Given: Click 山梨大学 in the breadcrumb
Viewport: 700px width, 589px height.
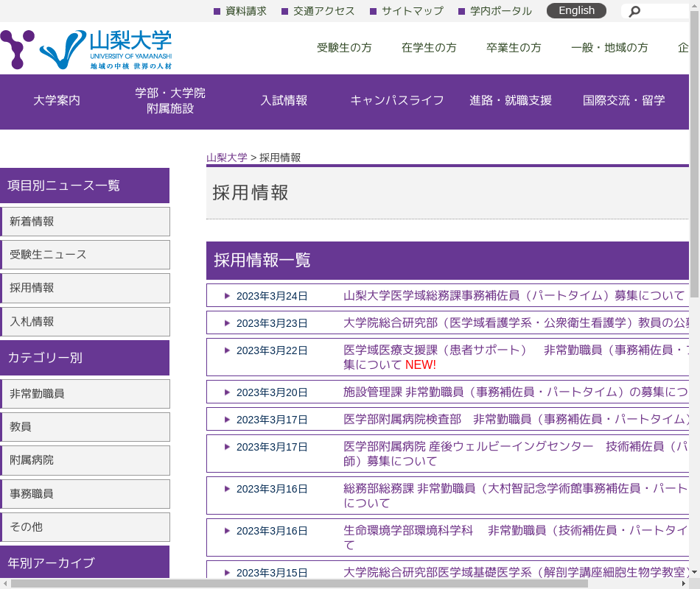Looking at the screenshot, I should pos(227,158).
